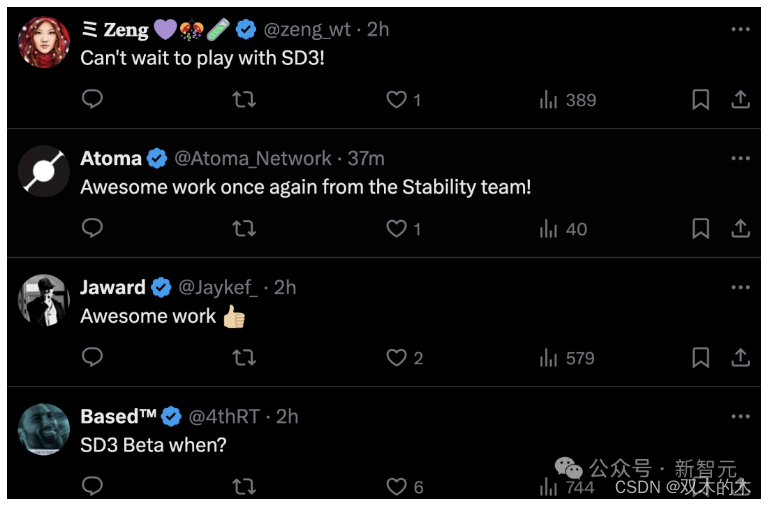Viewport: 768px width, 506px height.
Task: Repost Jaward's Awesome work tweet
Action: [244, 358]
